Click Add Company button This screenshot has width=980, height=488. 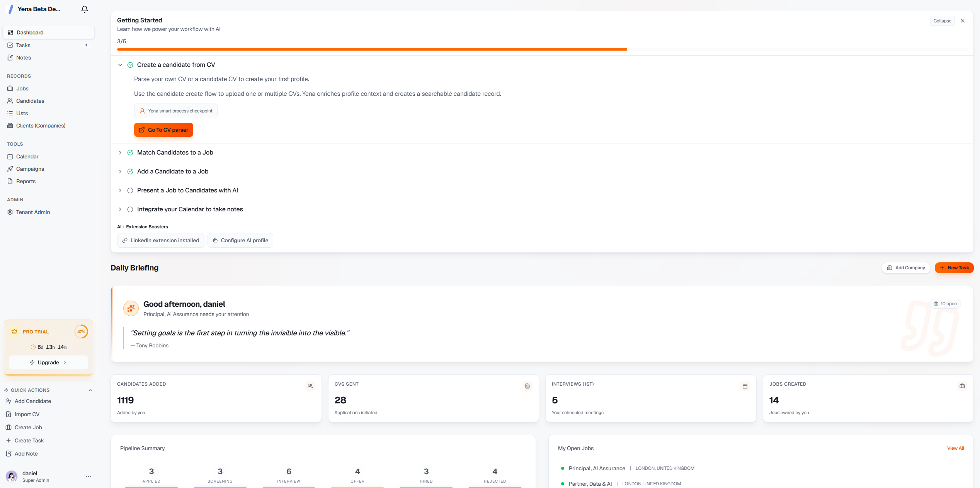(x=906, y=268)
